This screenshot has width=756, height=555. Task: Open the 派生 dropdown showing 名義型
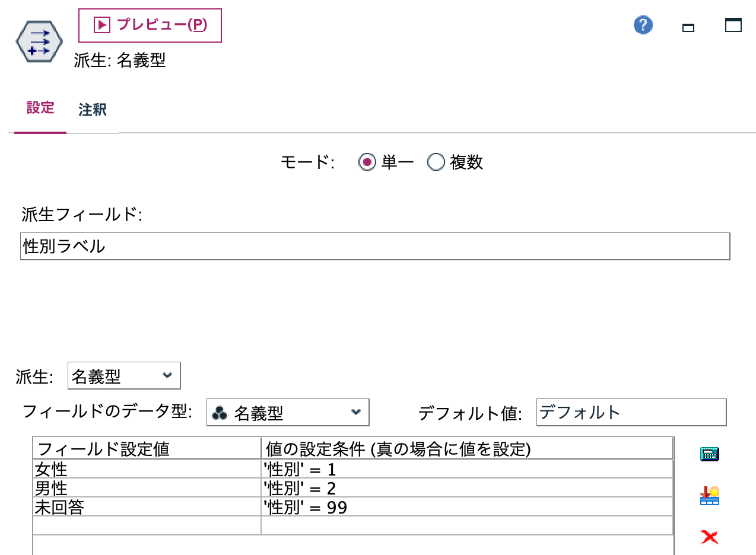point(123,375)
